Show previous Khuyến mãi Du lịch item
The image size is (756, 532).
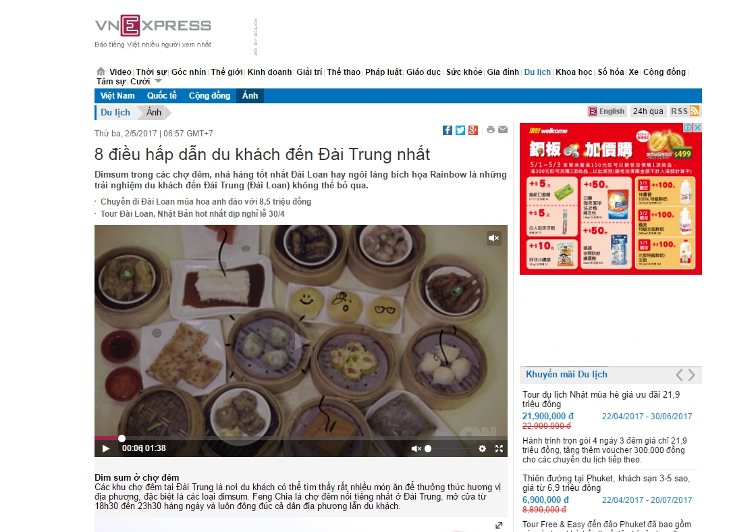tap(679, 375)
